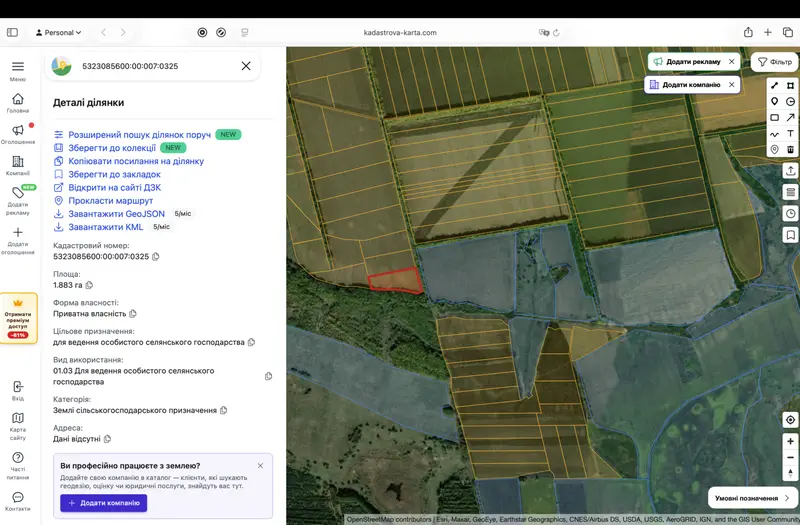
Task: Select the line measure tool
Action: point(774,85)
